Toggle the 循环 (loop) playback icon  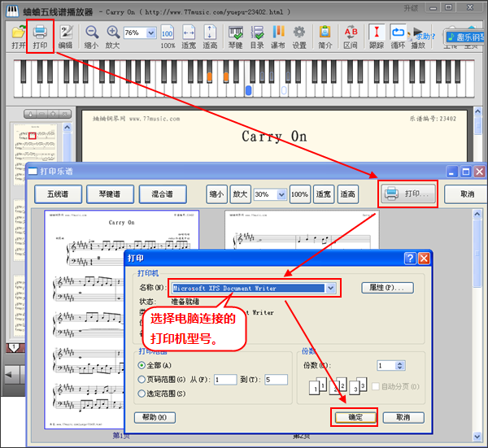pos(399,37)
